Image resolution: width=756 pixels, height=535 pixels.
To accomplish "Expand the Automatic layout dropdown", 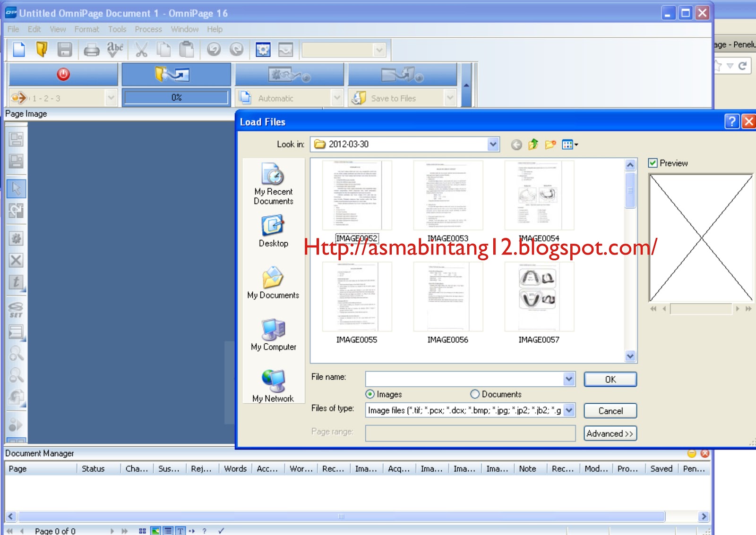I will [337, 98].
